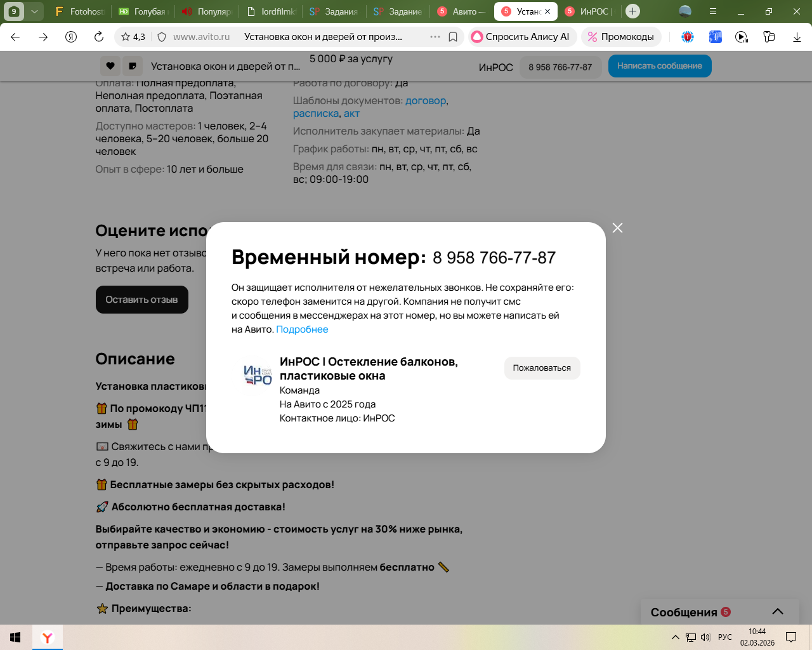Bookmark this page with the bookmark icon
Screen dimensions: 812x650
[453, 37]
